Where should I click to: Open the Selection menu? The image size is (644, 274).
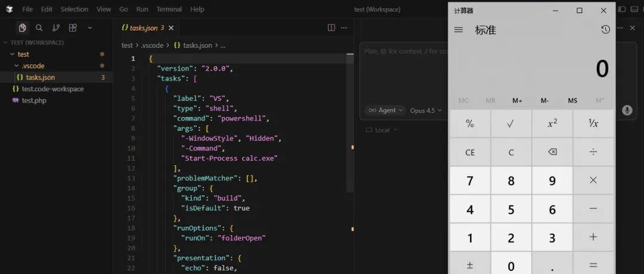point(75,9)
